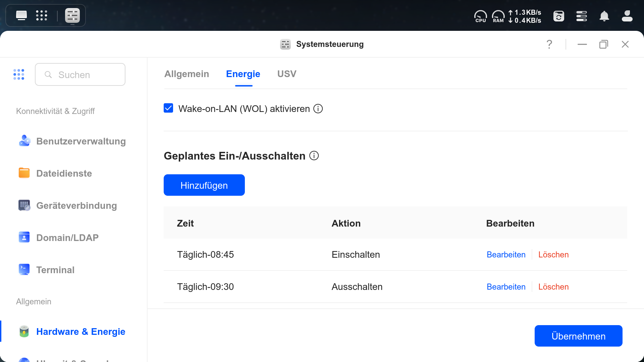Click the CPU usage gauge icon
This screenshot has height=362, width=644.
[480, 16]
